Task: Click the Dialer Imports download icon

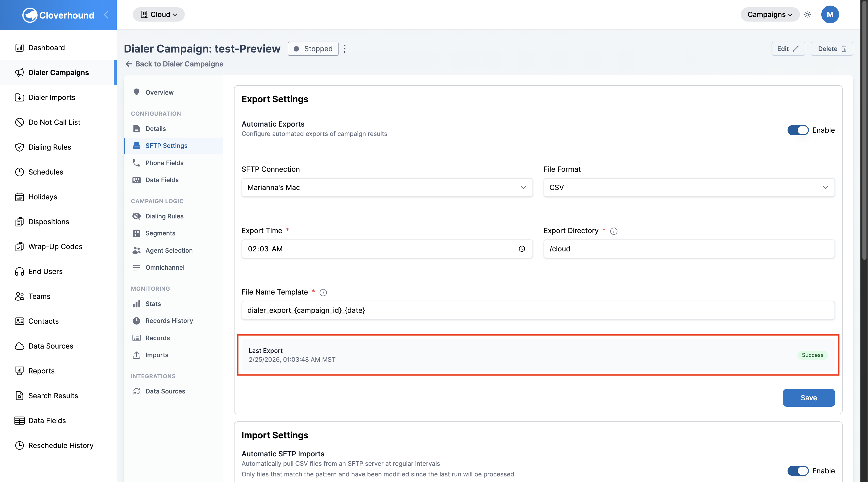Action: pos(20,97)
